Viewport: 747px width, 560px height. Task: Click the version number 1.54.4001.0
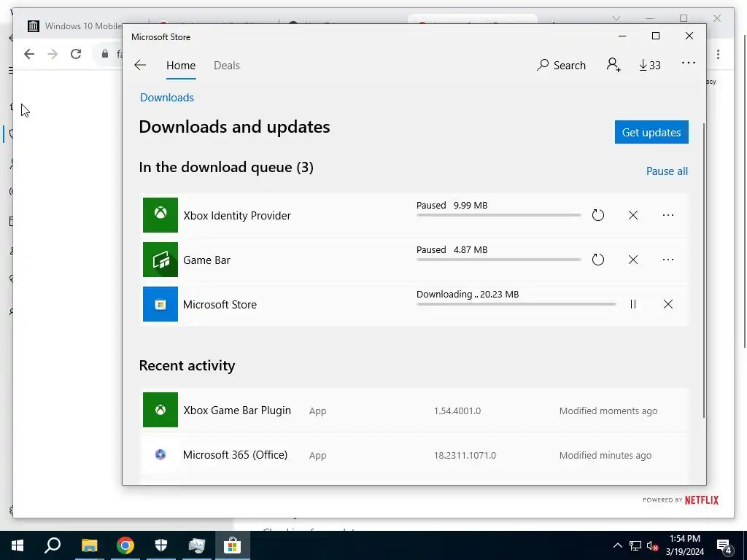pyautogui.click(x=457, y=411)
